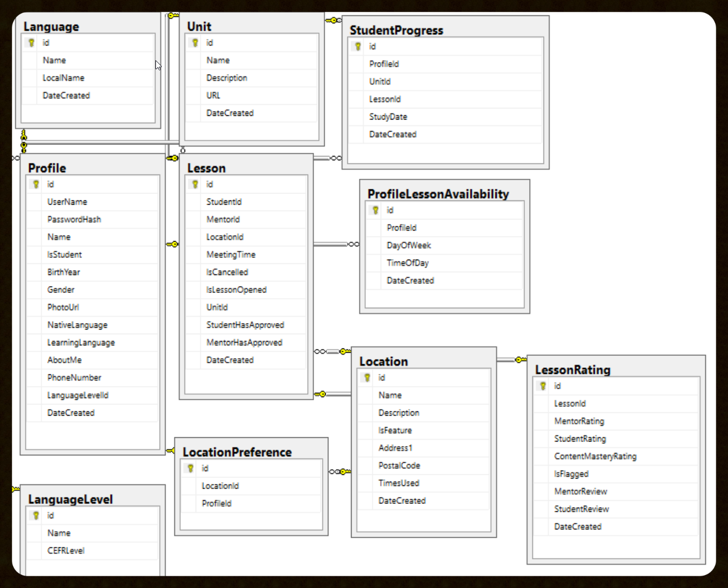This screenshot has width=728, height=588.
Task: Click the key icon beside StudentProgress id
Action: pos(358,47)
